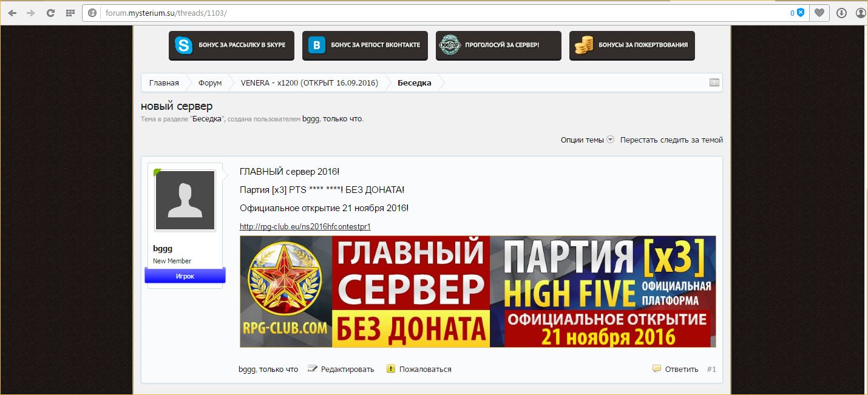
Task: Go forward with the browser forward arrow
Action: 31,13
